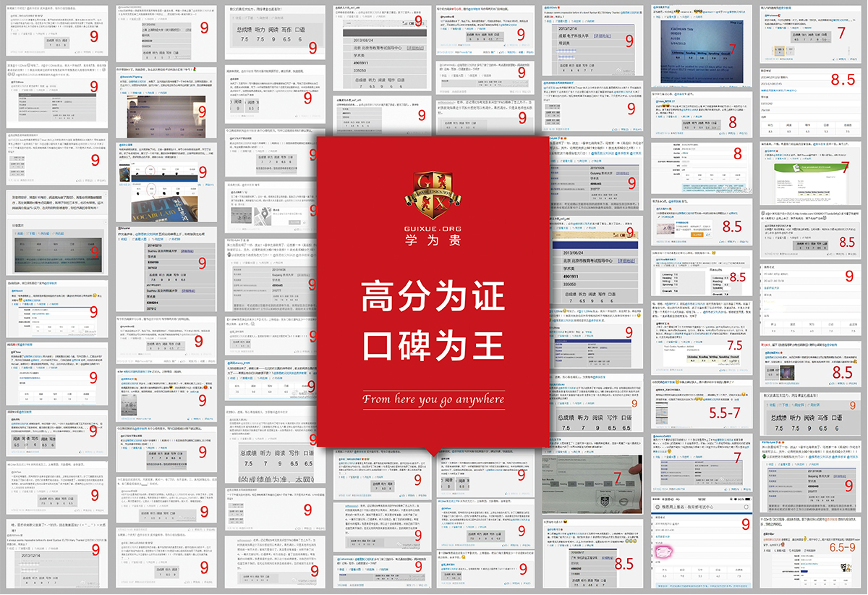
Task: Select the 学为贵 brand name text
Action: (x=433, y=240)
